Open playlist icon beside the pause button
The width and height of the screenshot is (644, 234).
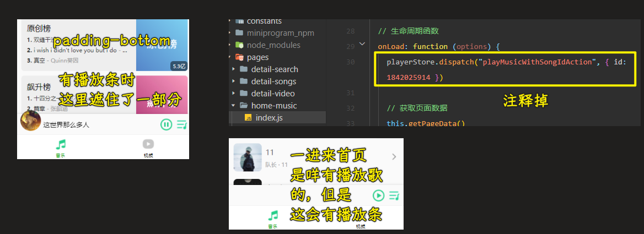[x=182, y=124]
